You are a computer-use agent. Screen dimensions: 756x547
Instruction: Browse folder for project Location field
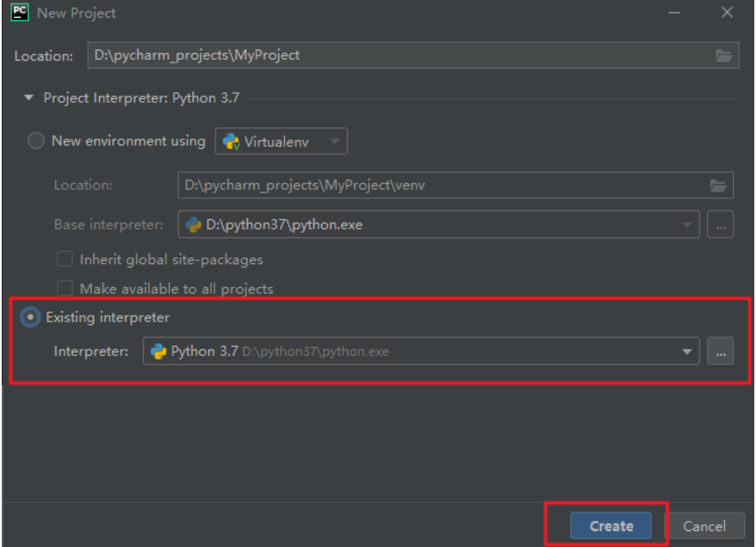tap(724, 56)
